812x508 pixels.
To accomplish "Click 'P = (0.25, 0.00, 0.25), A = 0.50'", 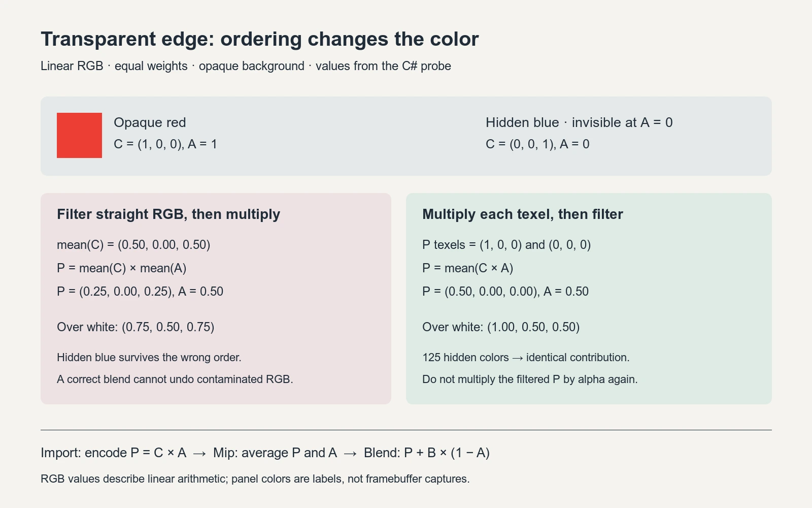I will (140, 292).
